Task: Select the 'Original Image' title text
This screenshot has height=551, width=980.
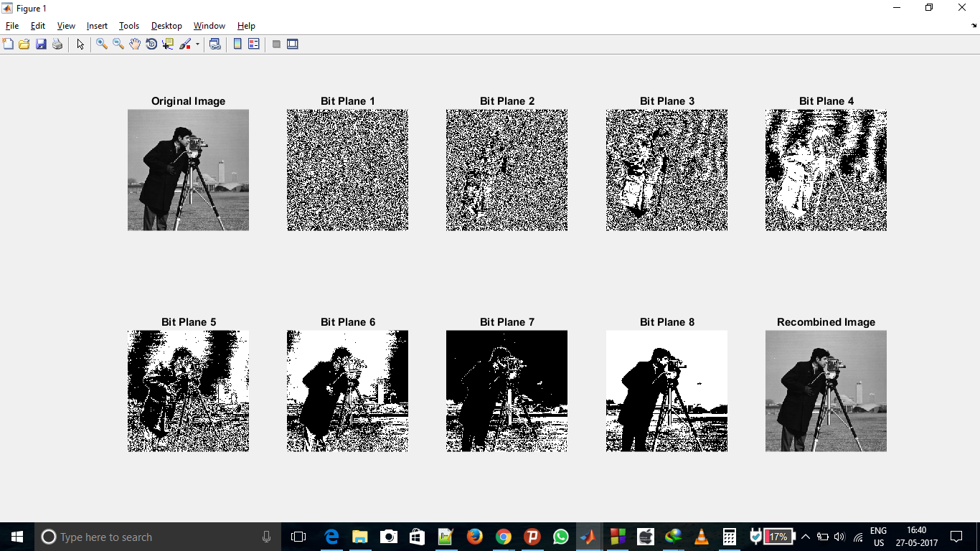Action: [x=189, y=101]
